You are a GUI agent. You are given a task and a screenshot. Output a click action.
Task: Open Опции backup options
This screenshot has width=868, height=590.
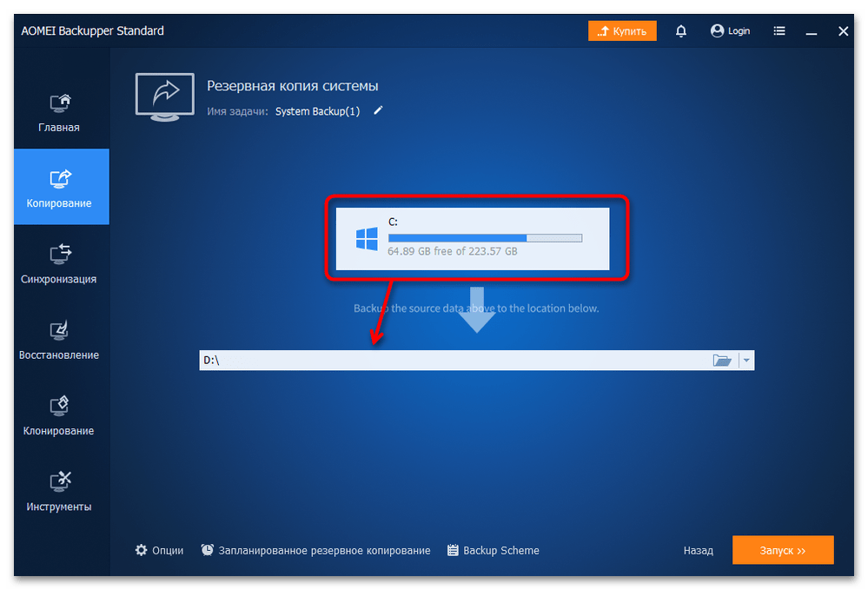(x=159, y=550)
